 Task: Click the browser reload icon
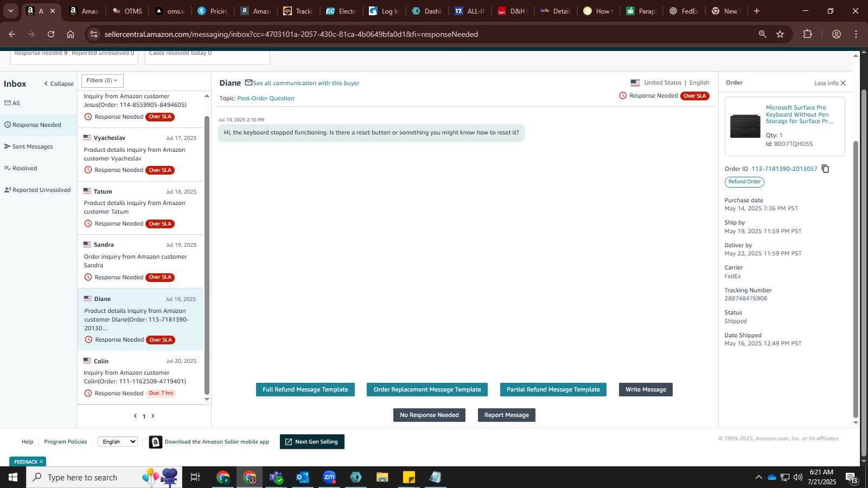(51, 34)
